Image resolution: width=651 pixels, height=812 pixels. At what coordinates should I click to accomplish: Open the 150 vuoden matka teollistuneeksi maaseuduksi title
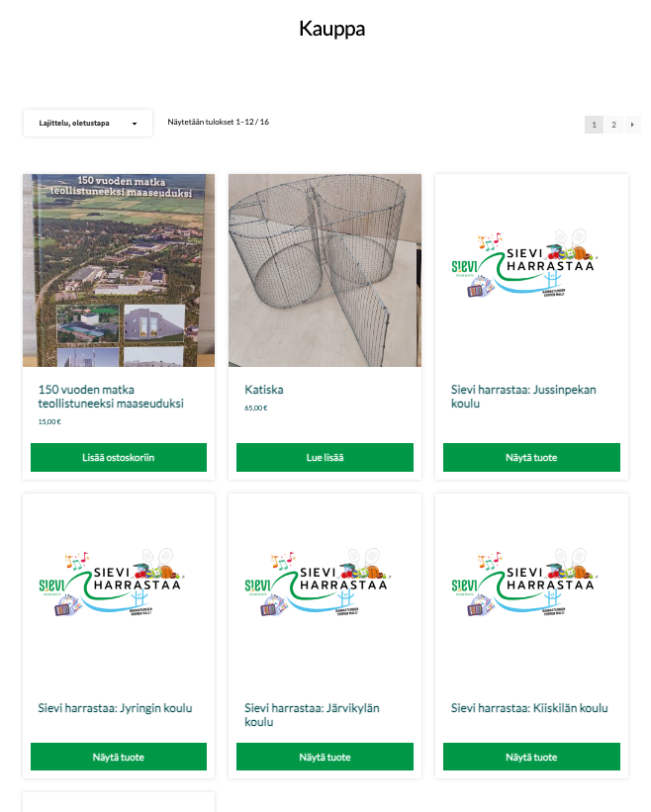tap(111, 397)
